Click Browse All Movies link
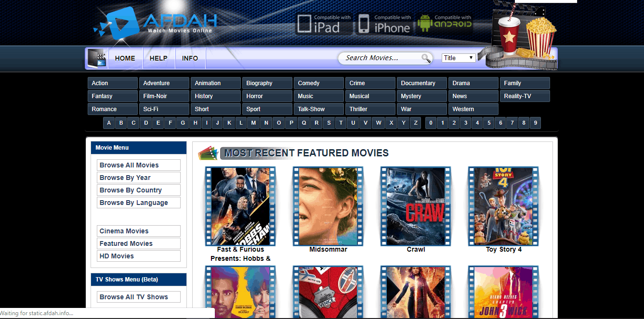 pyautogui.click(x=139, y=165)
